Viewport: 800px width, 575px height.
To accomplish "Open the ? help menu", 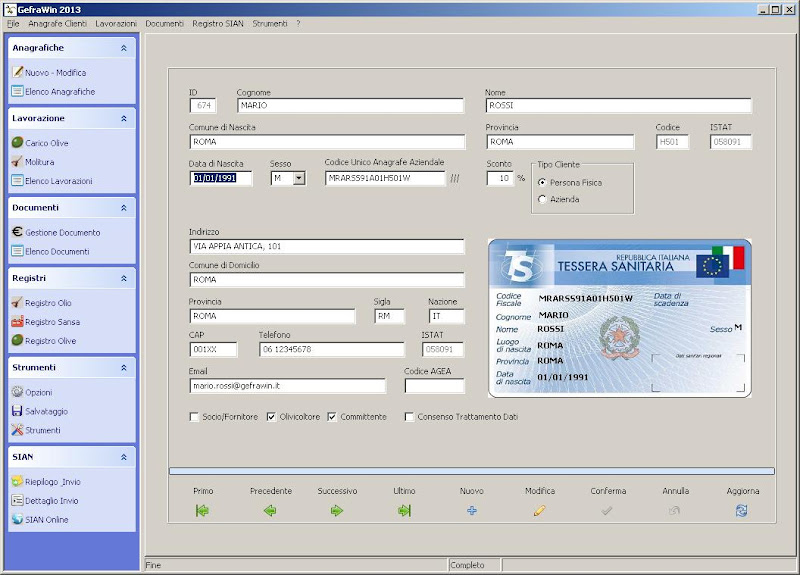I will [298, 23].
